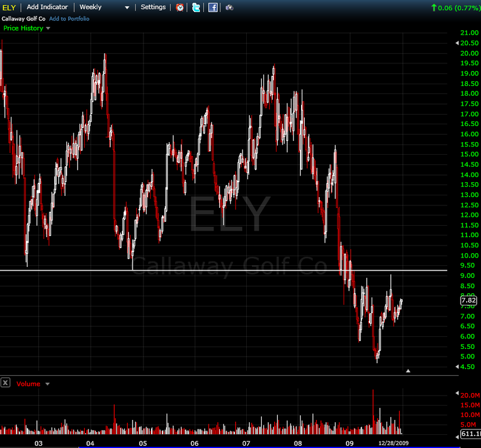Click the 19.00 price axis label
Image resolution: width=481 pixels, height=448 pixels.
coord(469,73)
